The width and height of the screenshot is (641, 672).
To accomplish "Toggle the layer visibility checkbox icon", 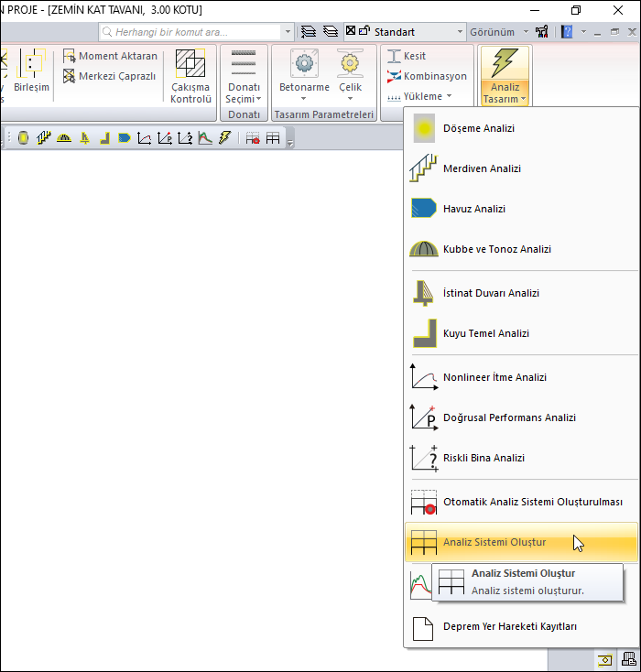I will 351,30.
